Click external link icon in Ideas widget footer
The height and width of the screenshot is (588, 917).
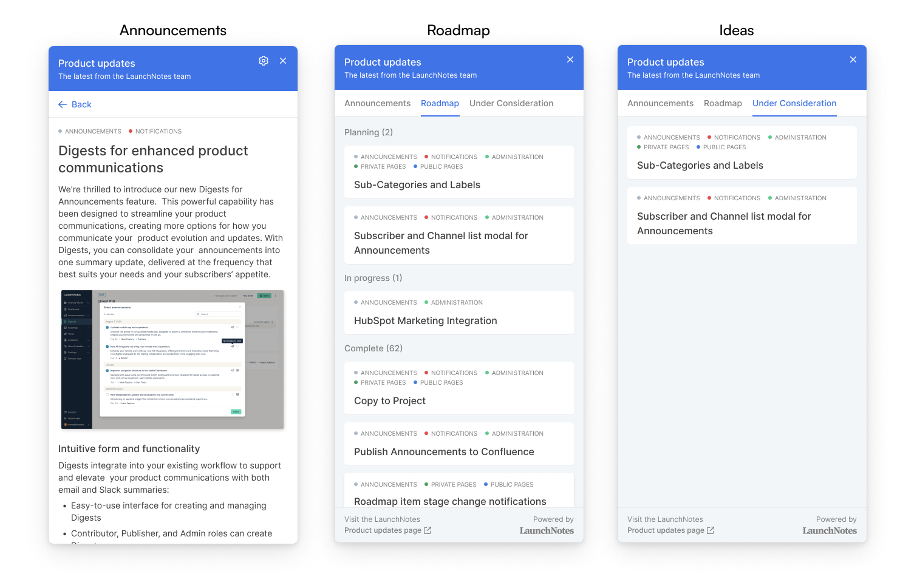(711, 530)
